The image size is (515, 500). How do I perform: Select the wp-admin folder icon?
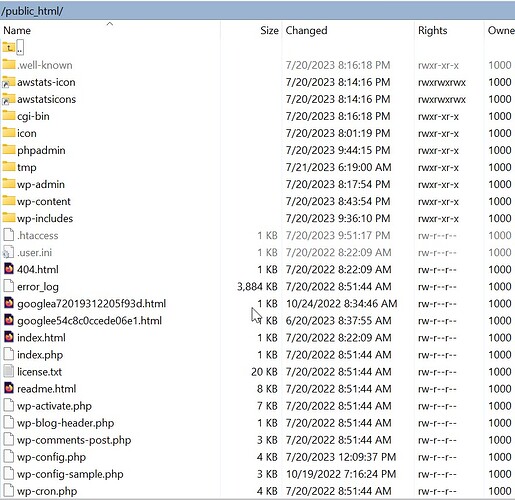click(x=9, y=183)
